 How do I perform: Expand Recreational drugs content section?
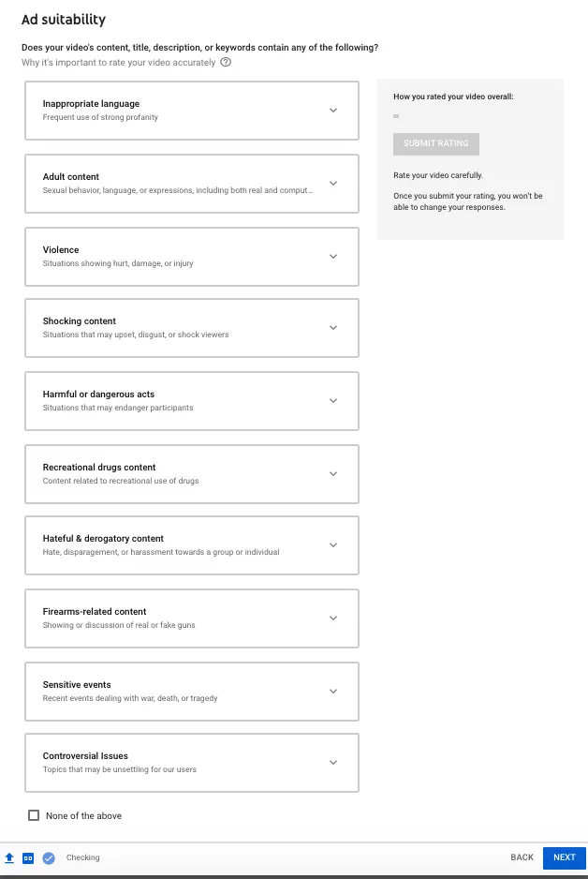point(333,474)
